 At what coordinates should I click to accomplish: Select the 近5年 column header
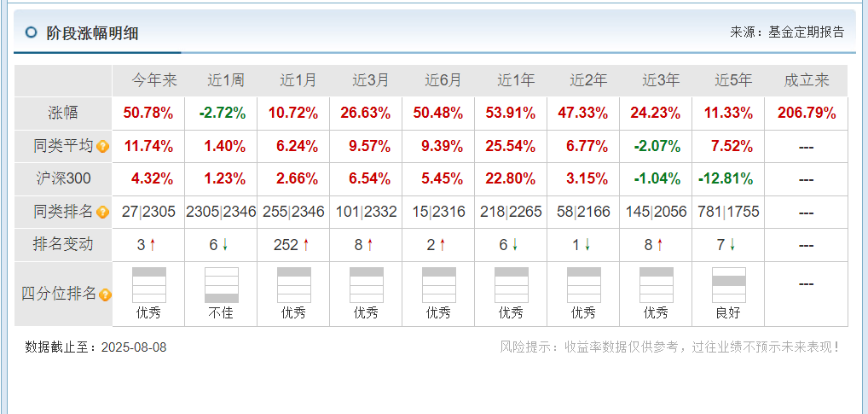[x=733, y=81]
